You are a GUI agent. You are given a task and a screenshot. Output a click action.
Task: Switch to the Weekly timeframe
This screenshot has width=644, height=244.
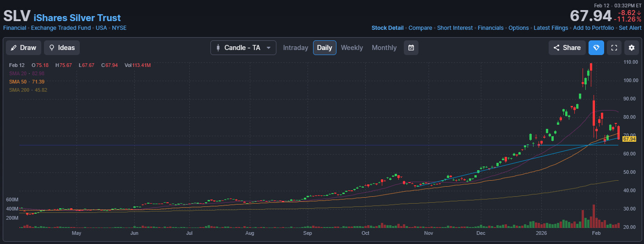pos(352,48)
